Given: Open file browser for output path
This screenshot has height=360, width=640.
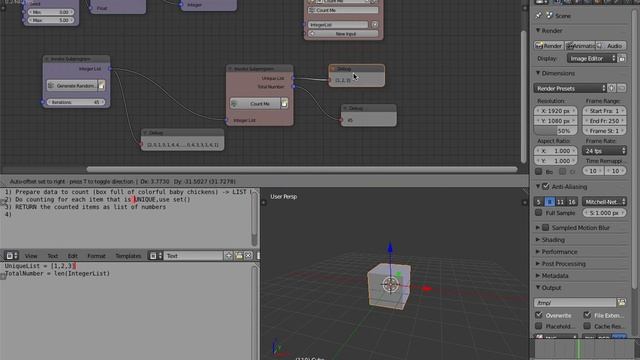Looking at the screenshot, I should pos(622,302).
